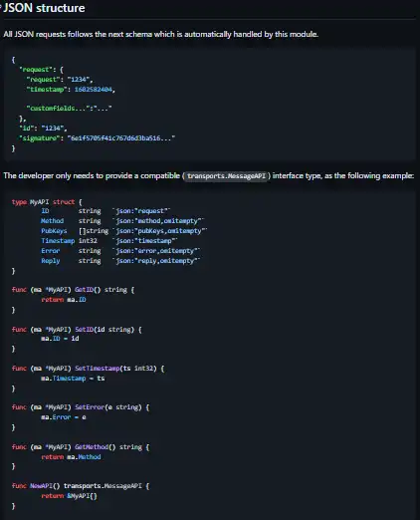
Task: Click the GetMethod() function signature
Action: click(81, 447)
